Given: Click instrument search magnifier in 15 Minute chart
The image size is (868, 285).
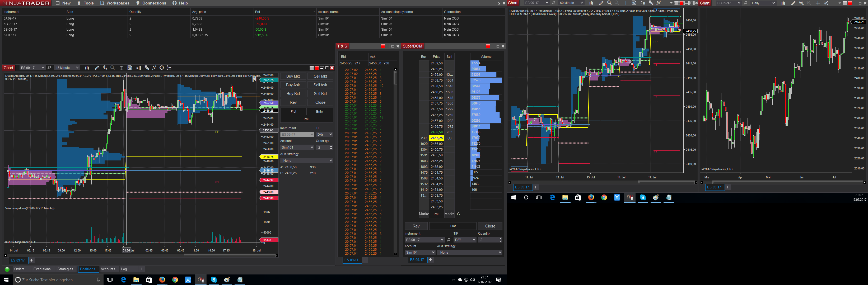Looking at the screenshot, I should click(50, 68).
